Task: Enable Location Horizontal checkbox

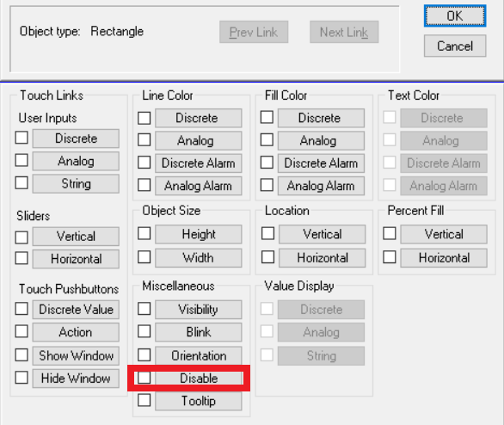Action: [x=267, y=257]
